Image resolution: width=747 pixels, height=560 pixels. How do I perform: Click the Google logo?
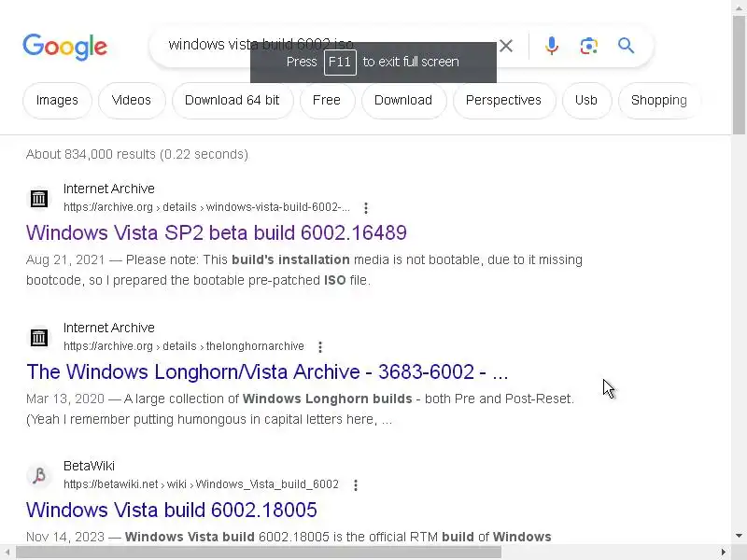click(64, 47)
